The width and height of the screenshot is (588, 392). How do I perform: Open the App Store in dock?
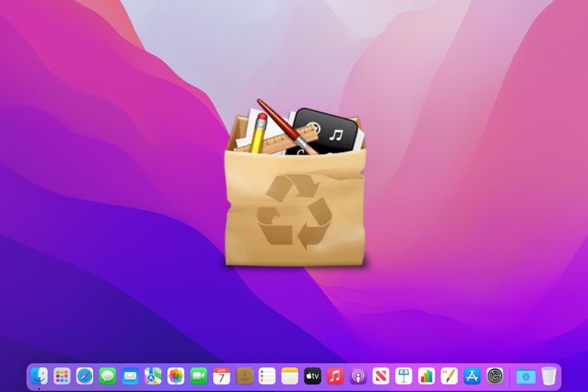472,376
